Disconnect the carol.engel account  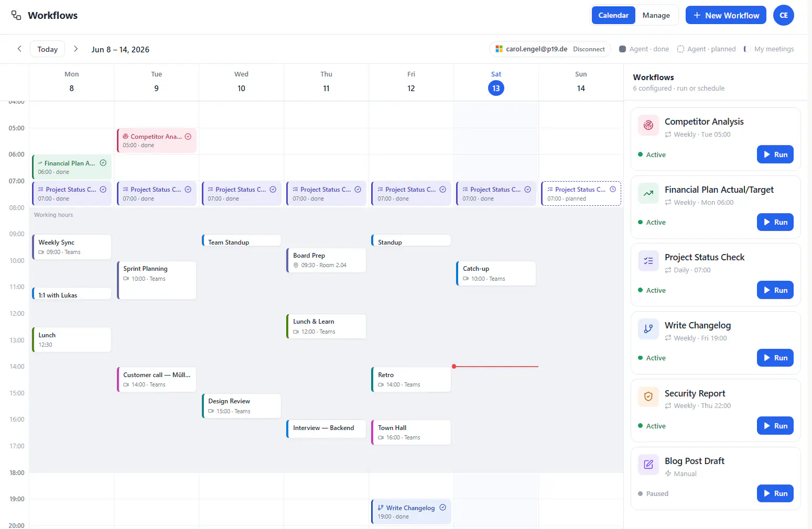tap(589, 49)
